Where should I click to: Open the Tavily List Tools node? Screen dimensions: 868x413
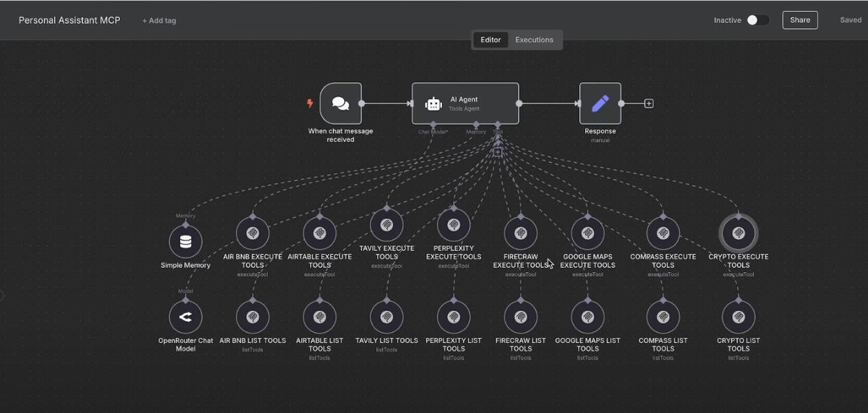[x=386, y=317]
